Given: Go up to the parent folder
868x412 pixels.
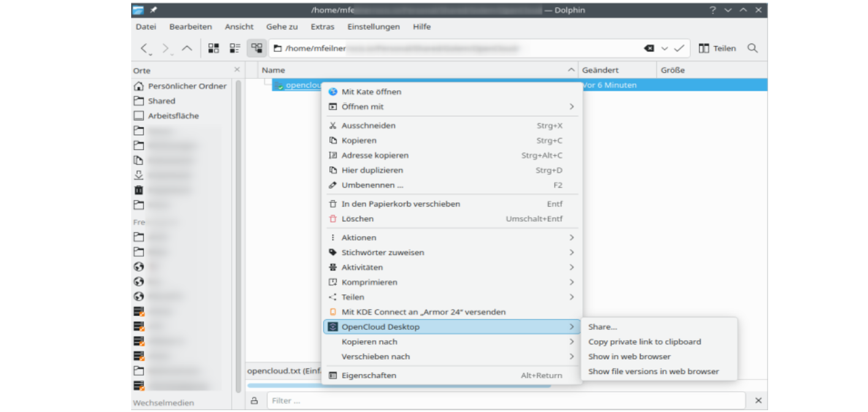Looking at the screenshot, I should tap(187, 48).
